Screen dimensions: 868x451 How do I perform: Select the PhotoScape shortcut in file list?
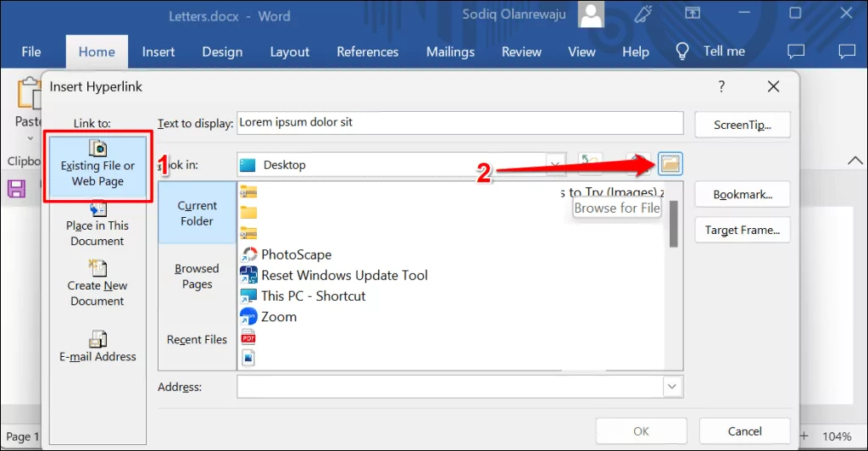point(286,254)
